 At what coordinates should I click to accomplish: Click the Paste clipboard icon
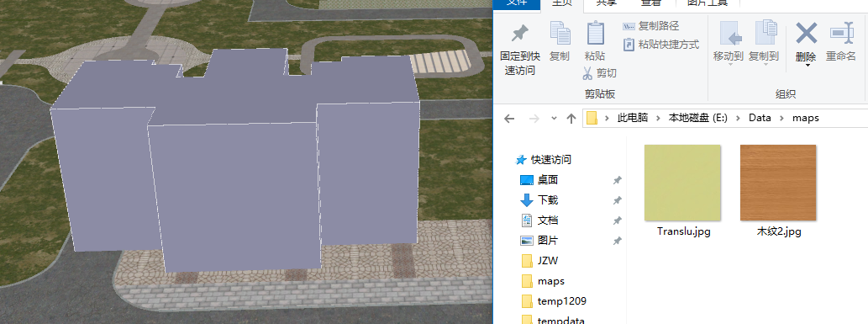595,33
